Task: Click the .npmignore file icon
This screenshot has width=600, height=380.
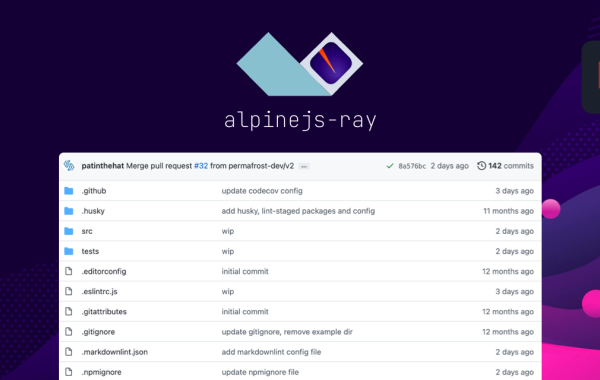Action: click(x=68, y=372)
